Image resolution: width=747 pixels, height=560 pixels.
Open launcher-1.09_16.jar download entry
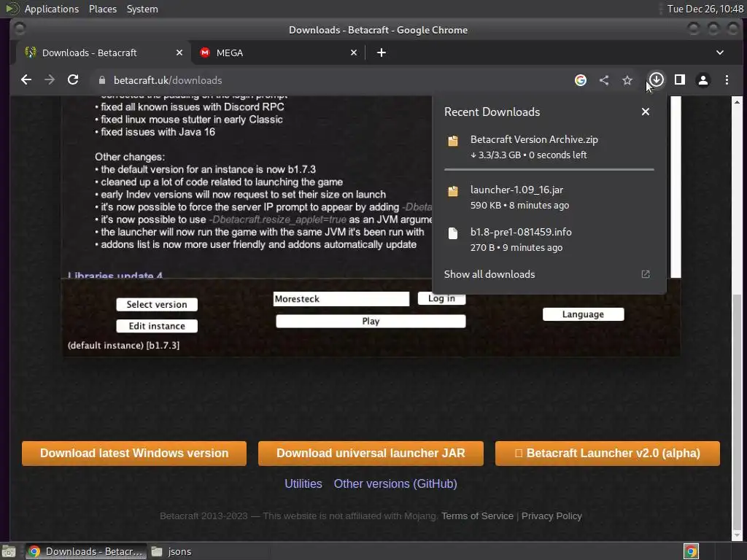click(x=549, y=197)
